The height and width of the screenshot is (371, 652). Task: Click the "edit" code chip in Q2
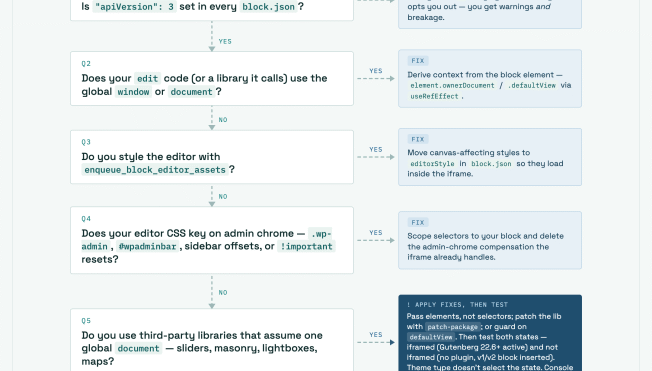pos(147,79)
